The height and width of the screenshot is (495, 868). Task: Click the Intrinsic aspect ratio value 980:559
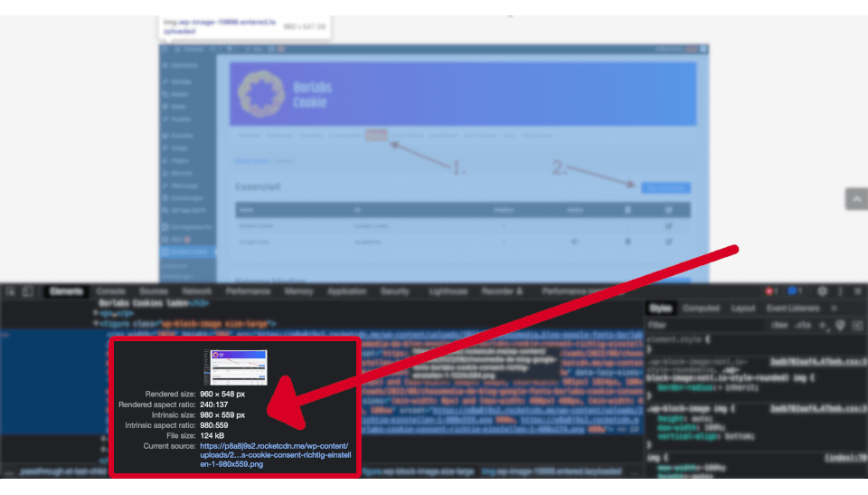(214, 425)
